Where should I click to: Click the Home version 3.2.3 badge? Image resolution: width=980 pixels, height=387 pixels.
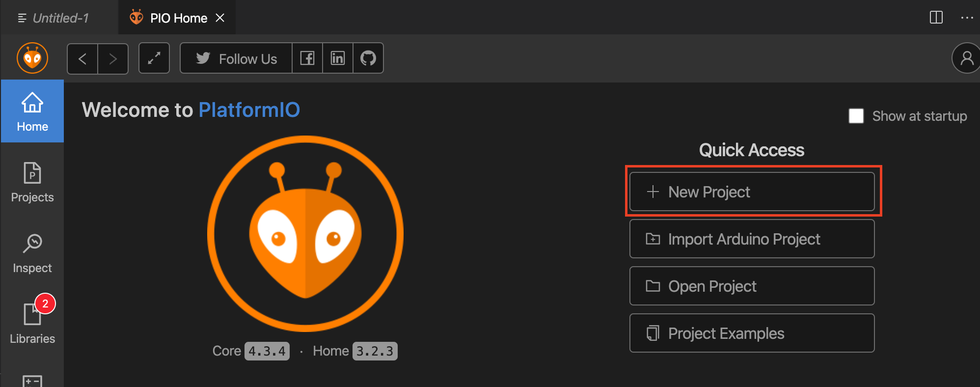pos(375,351)
